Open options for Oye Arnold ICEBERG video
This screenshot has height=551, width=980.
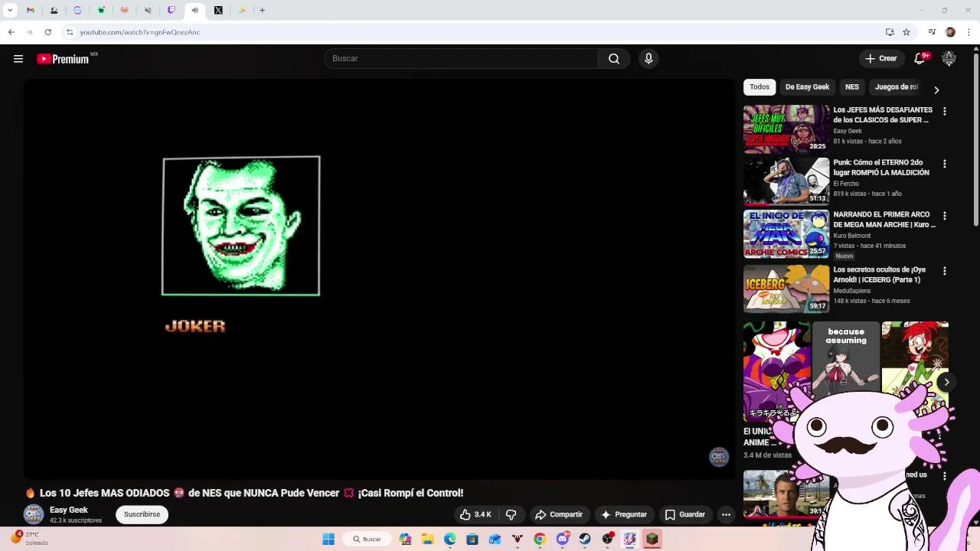tap(944, 271)
